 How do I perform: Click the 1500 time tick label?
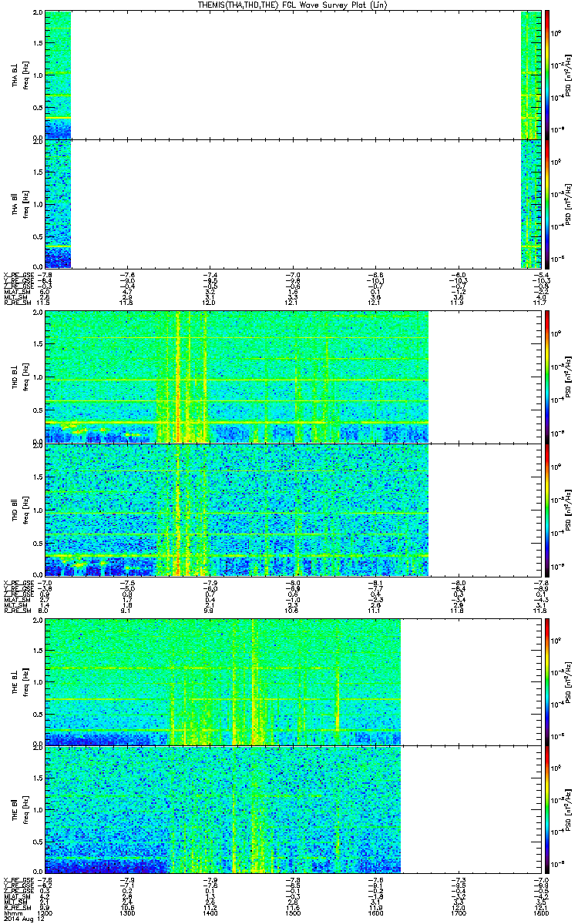coord(293,912)
